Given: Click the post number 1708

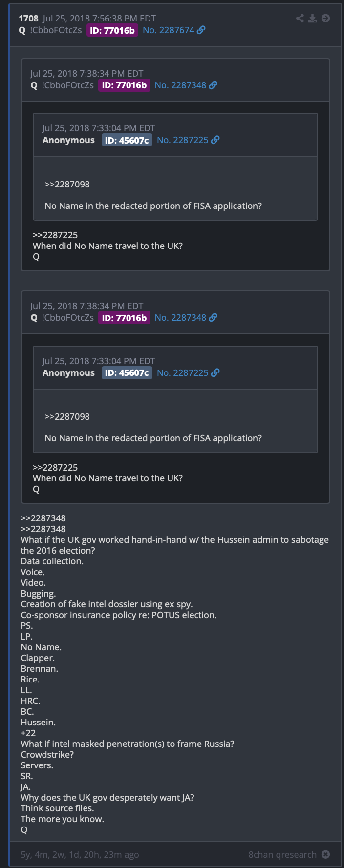Looking at the screenshot, I should (28, 19).
